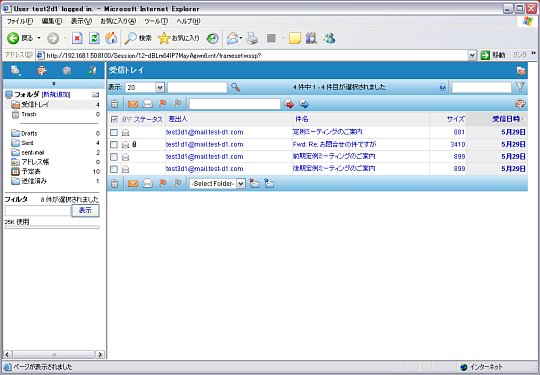The width and height of the screenshot is (540, 375).
Task: Open the settings gear icon in sidebar header
Action: tap(67, 71)
